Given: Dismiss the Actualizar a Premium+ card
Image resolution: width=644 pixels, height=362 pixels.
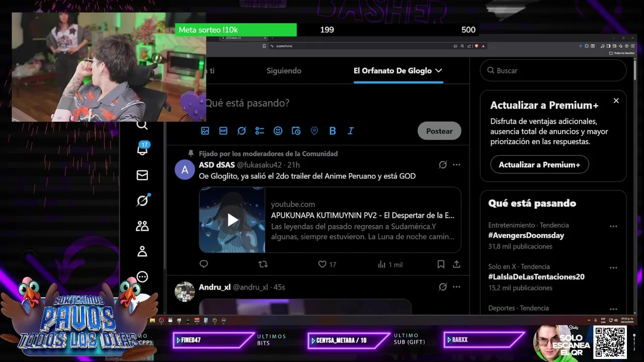Looking at the screenshot, I should (616, 101).
